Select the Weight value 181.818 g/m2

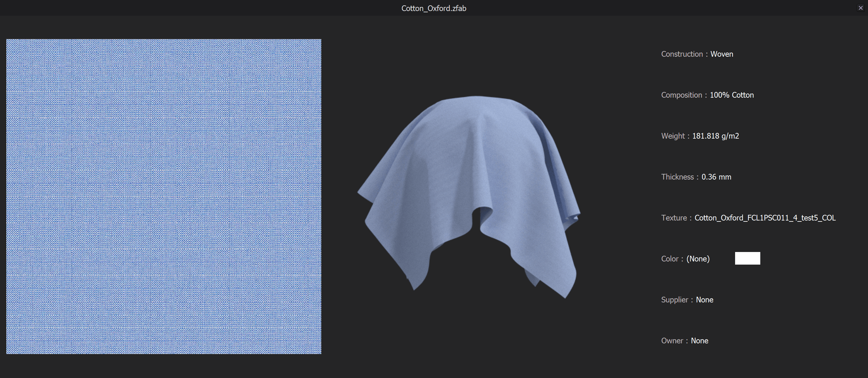tap(716, 136)
